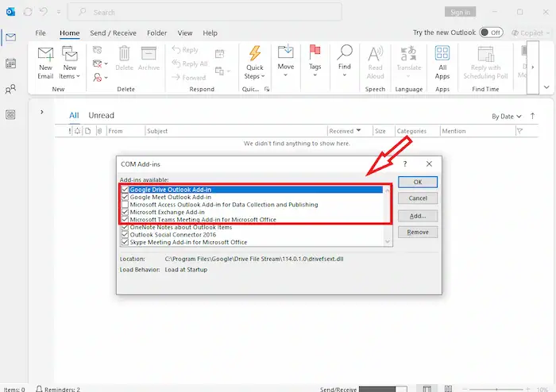Open the Tags flag menu
The height and width of the screenshot is (392, 556).
click(x=315, y=60)
